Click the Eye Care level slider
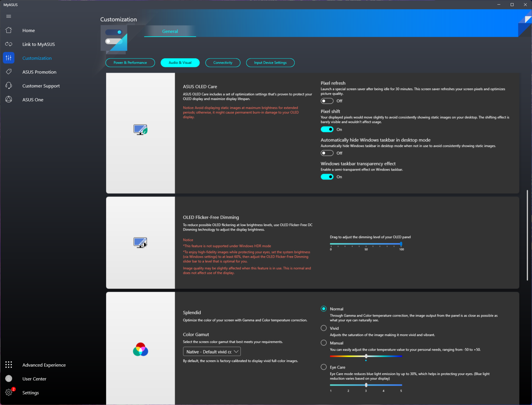The height and width of the screenshot is (405, 532). click(366, 385)
